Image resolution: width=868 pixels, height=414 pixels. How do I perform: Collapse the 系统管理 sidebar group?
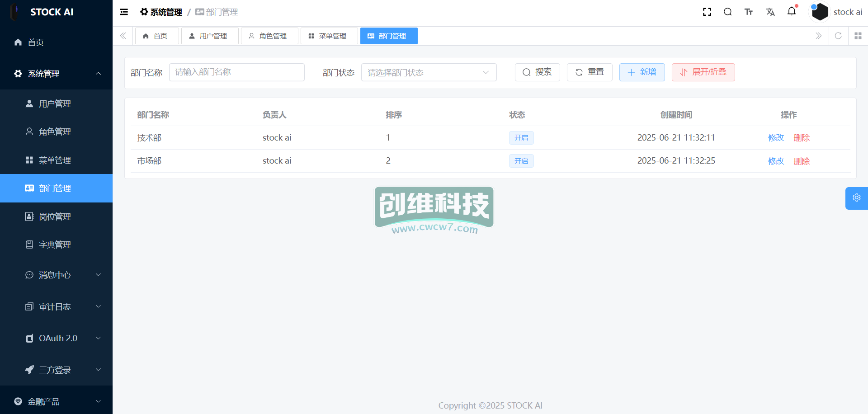click(56, 74)
